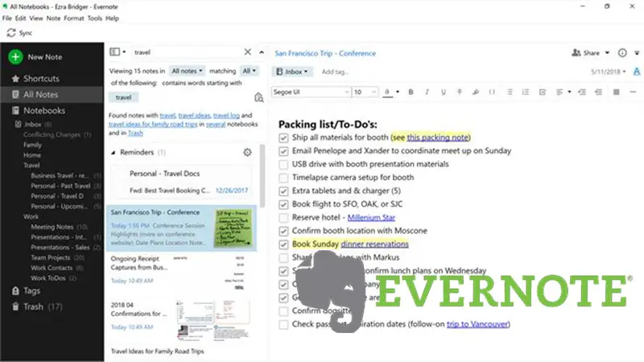Click the green New Note plus icon
The width and height of the screenshot is (644, 362).
15,56
